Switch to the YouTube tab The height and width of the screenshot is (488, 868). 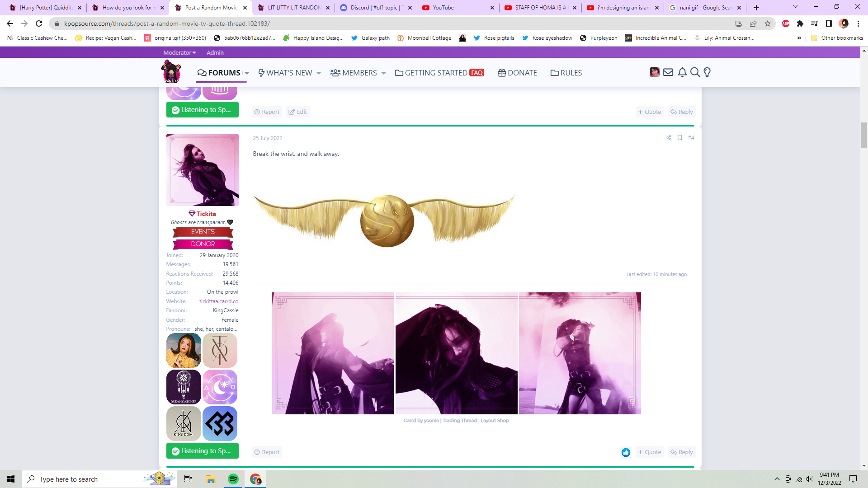pos(458,8)
